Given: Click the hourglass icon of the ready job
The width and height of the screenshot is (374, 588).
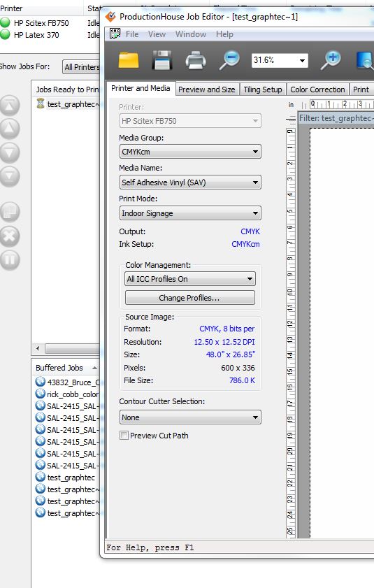Looking at the screenshot, I should pos(40,103).
